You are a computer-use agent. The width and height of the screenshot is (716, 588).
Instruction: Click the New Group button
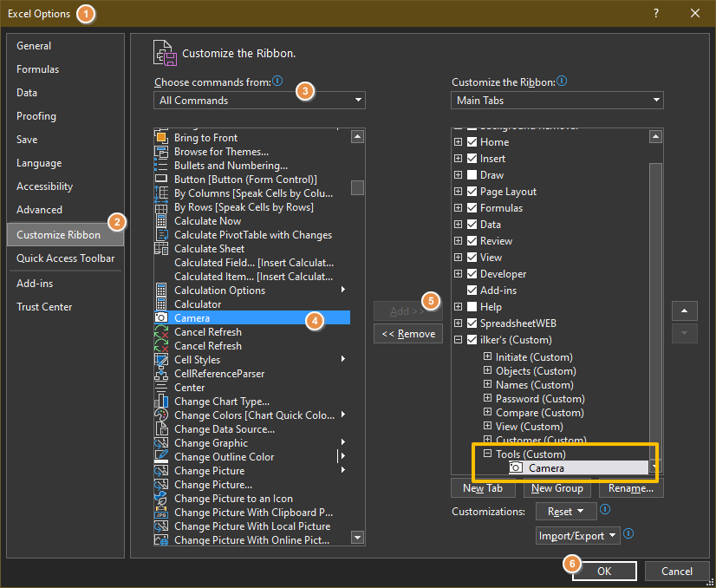pyautogui.click(x=557, y=488)
